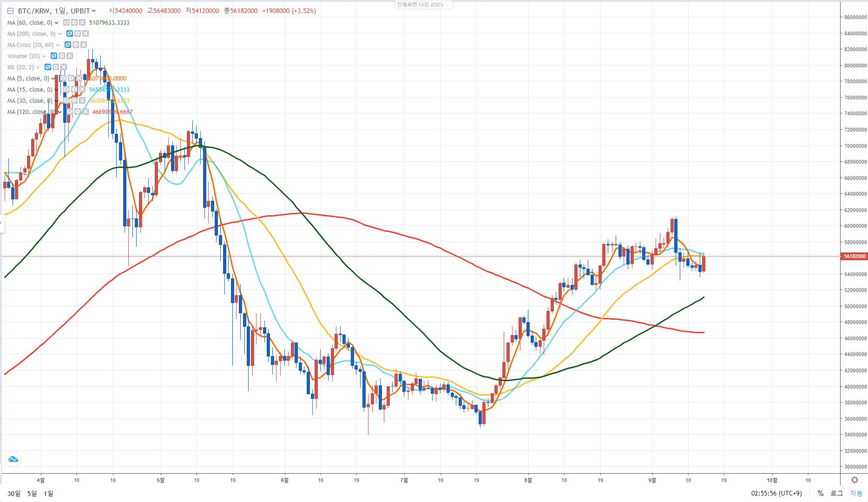Open chart settings gear at bottom right
Viewport: 868px width, 502px height.
click(x=855, y=480)
